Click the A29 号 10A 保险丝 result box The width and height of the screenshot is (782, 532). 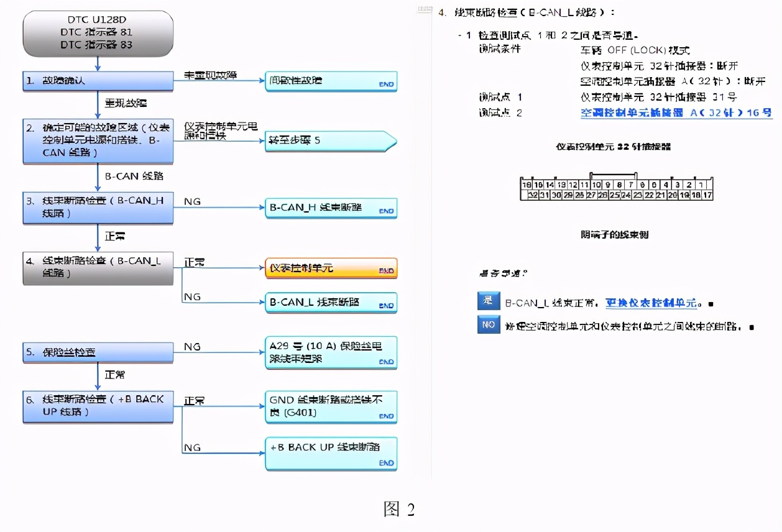pos(329,352)
